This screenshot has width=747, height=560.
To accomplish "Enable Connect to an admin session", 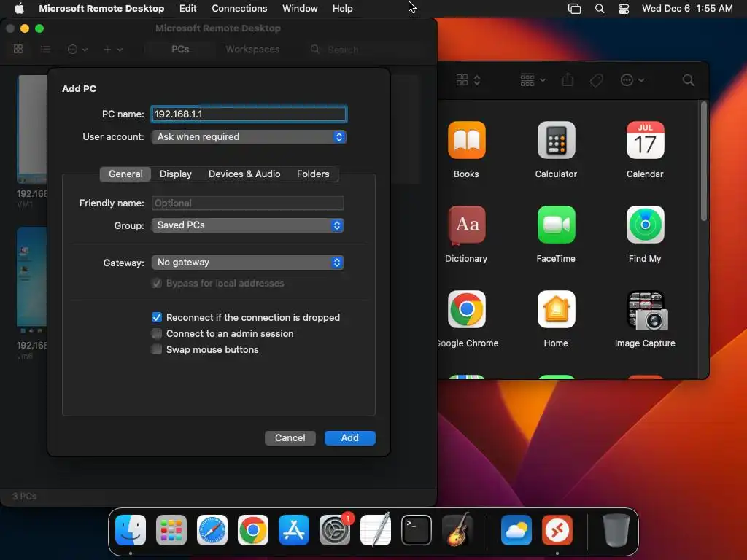I will 156,333.
